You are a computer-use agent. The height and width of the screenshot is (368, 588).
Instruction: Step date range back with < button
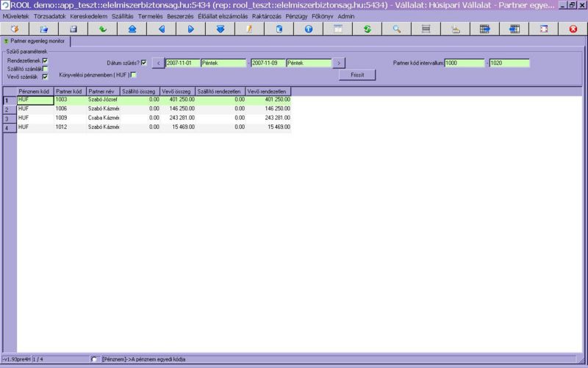click(158, 63)
